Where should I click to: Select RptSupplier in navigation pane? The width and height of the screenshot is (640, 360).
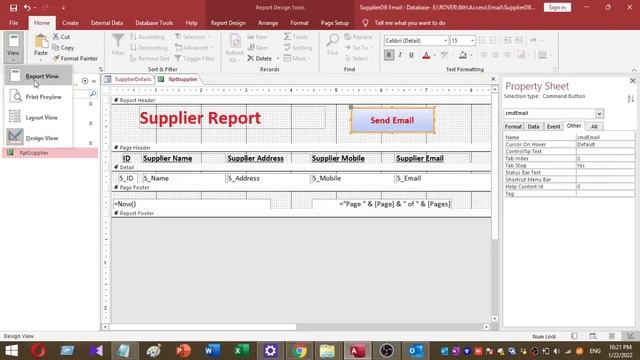[50, 153]
